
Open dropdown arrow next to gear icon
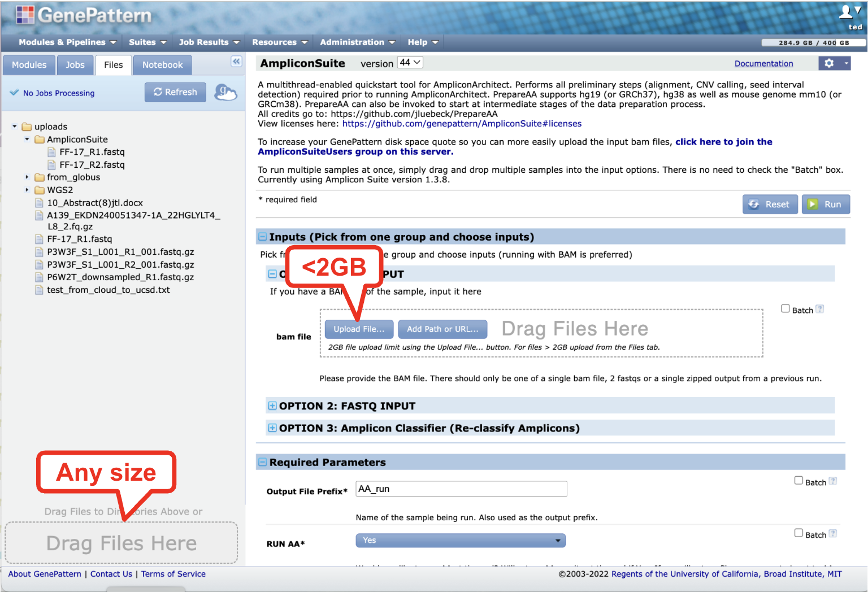tap(846, 63)
